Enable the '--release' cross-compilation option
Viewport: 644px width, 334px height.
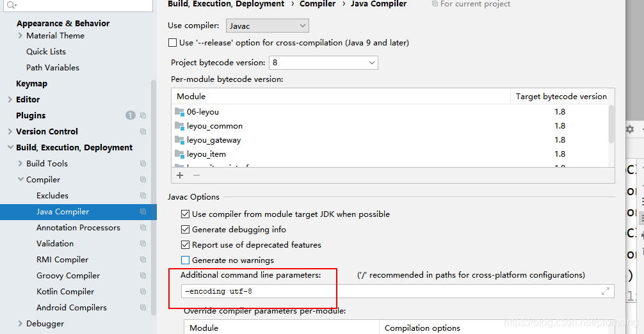[x=172, y=43]
